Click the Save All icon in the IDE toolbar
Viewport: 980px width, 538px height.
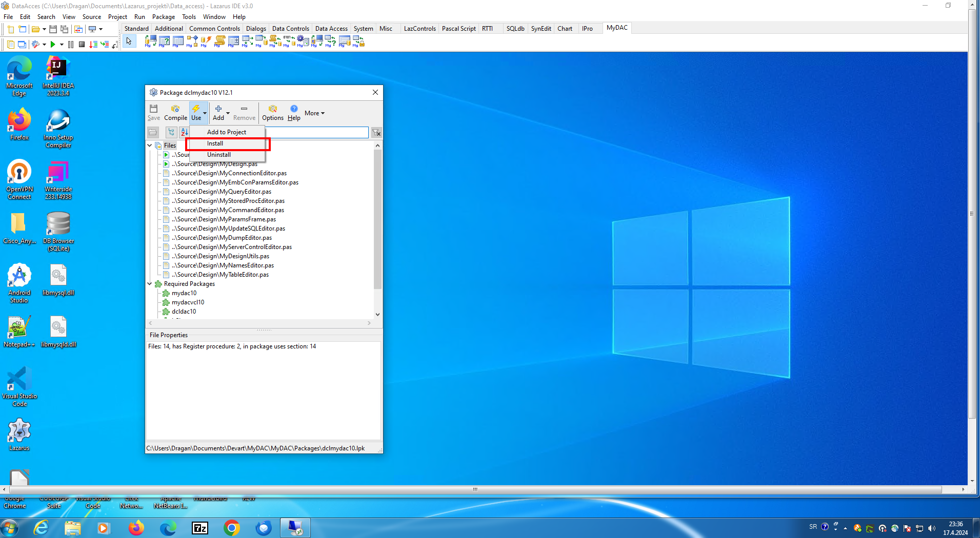click(65, 29)
